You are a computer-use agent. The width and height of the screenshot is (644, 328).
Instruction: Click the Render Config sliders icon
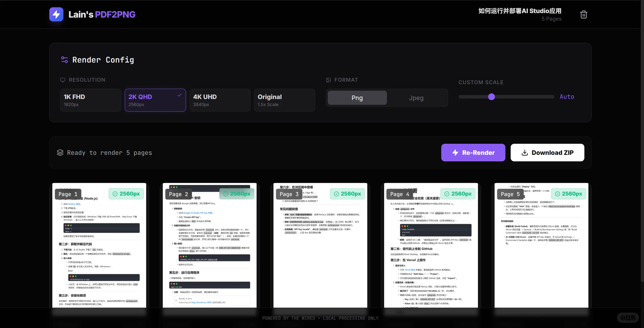[64, 60]
